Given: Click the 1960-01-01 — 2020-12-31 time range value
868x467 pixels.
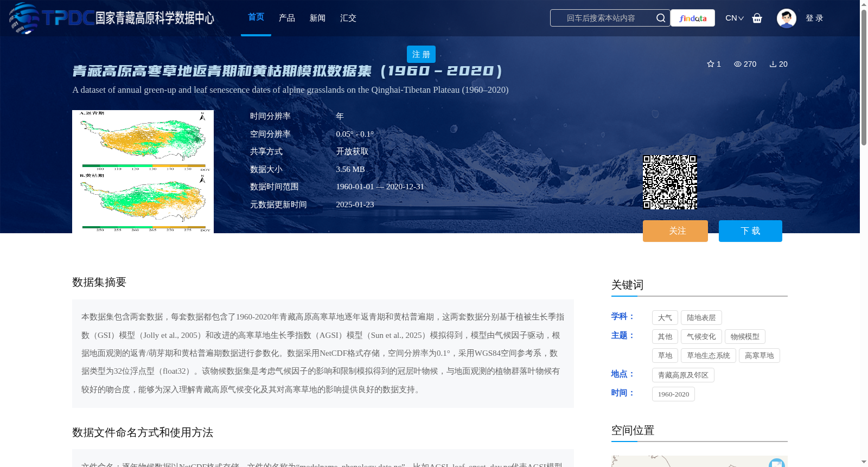Looking at the screenshot, I should tap(380, 187).
